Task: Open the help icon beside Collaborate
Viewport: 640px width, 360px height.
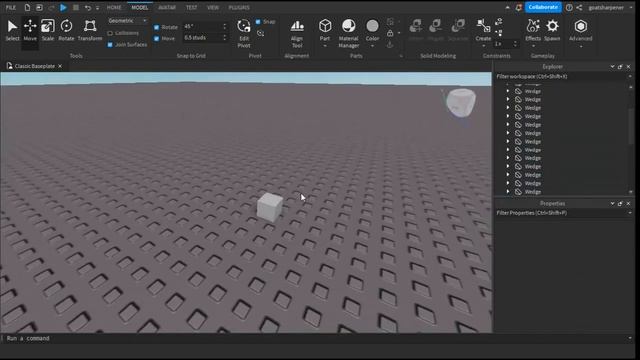Action: 569,7
